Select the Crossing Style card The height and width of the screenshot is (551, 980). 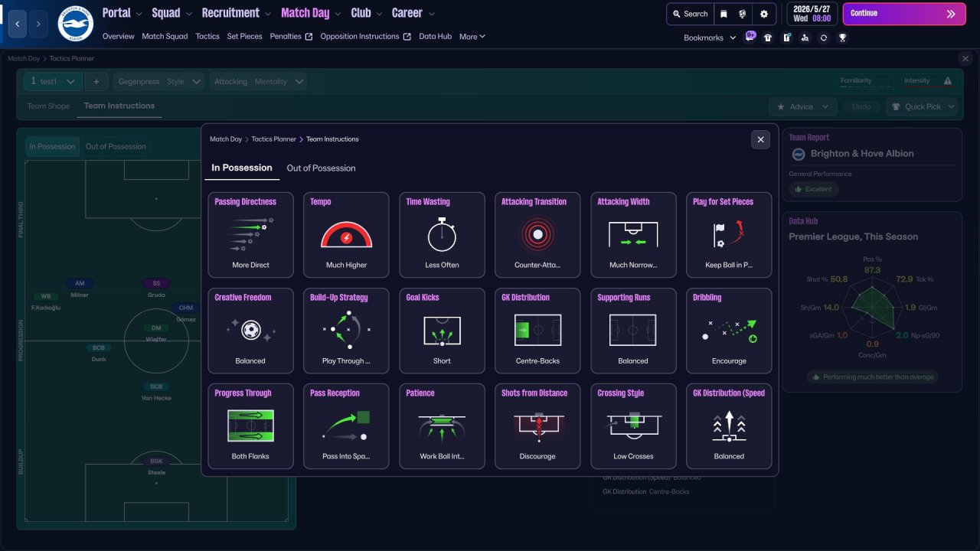633,426
